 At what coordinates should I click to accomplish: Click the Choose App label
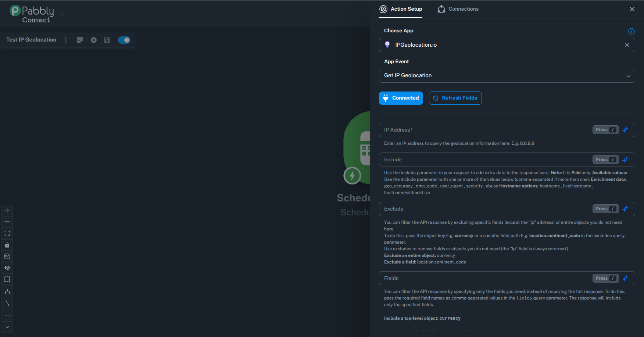coord(399,31)
